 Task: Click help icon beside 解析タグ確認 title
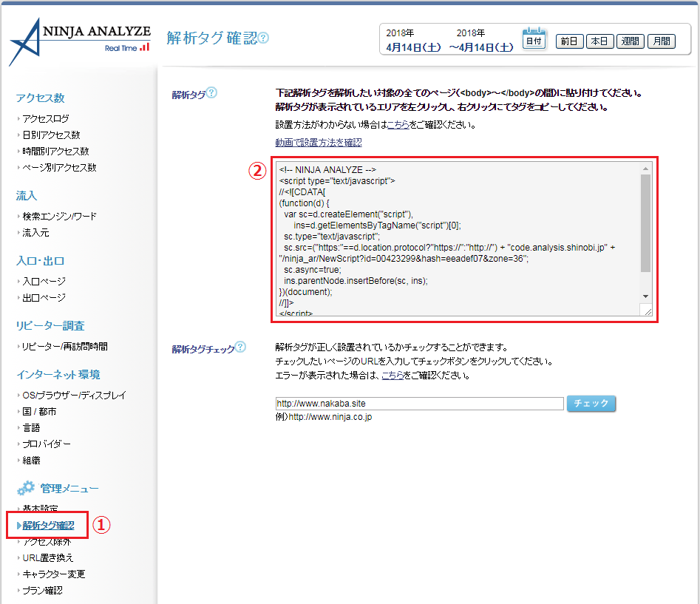coord(263,38)
